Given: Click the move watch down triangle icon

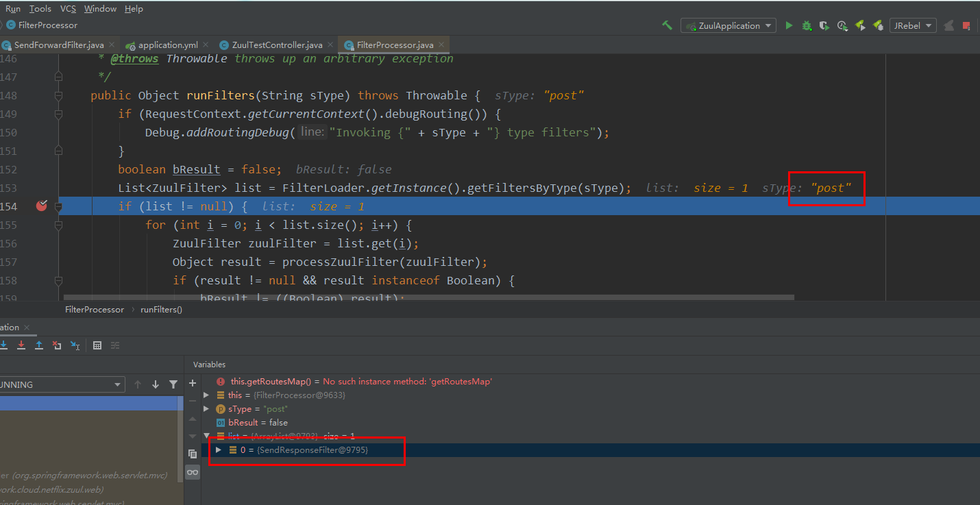Looking at the screenshot, I should (x=193, y=436).
